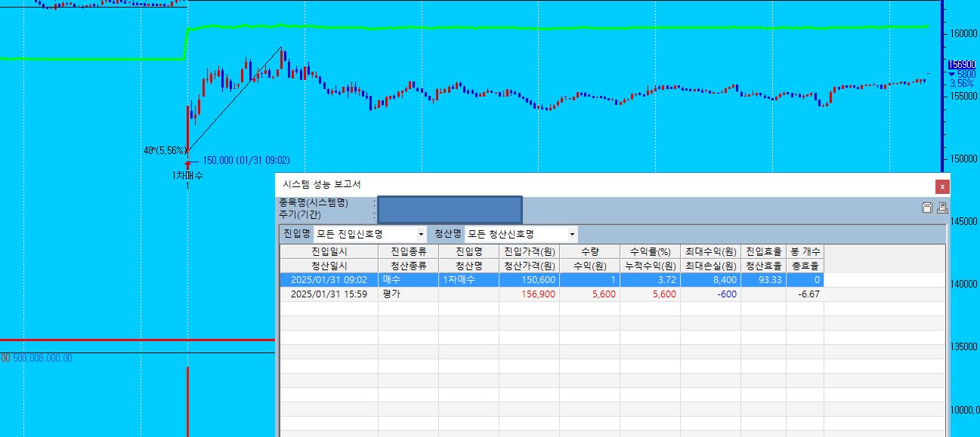The height and width of the screenshot is (437, 980).
Task: Click the 진입일시 column header
Action: tap(329, 251)
